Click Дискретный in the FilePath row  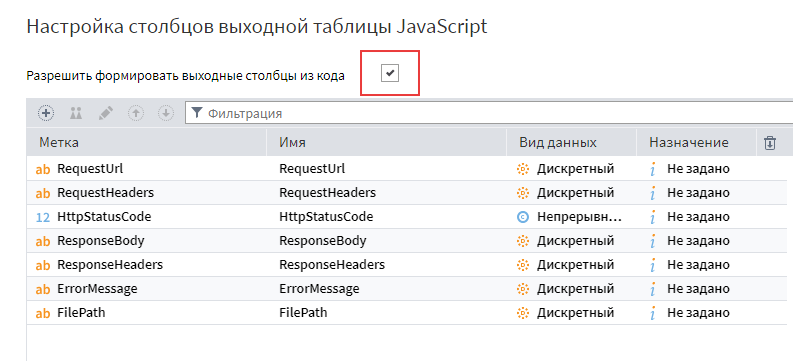coord(576,313)
